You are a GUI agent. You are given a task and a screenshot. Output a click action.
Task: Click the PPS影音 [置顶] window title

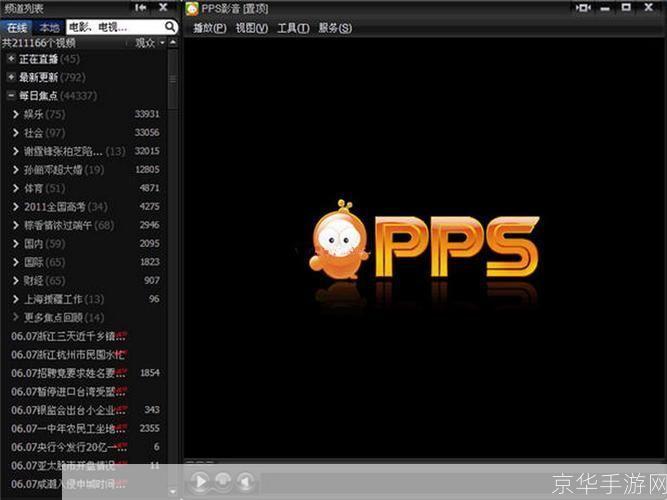pyautogui.click(x=235, y=9)
